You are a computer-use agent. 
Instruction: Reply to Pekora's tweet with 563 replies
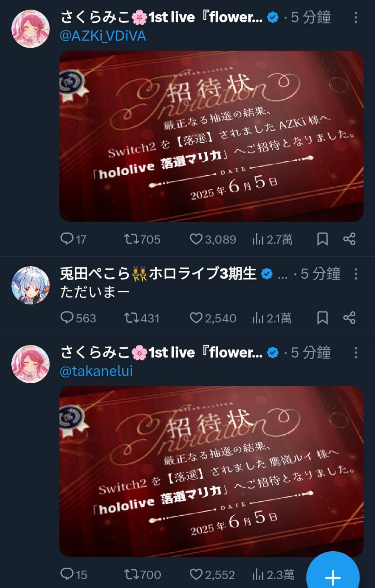tap(78, 318)
